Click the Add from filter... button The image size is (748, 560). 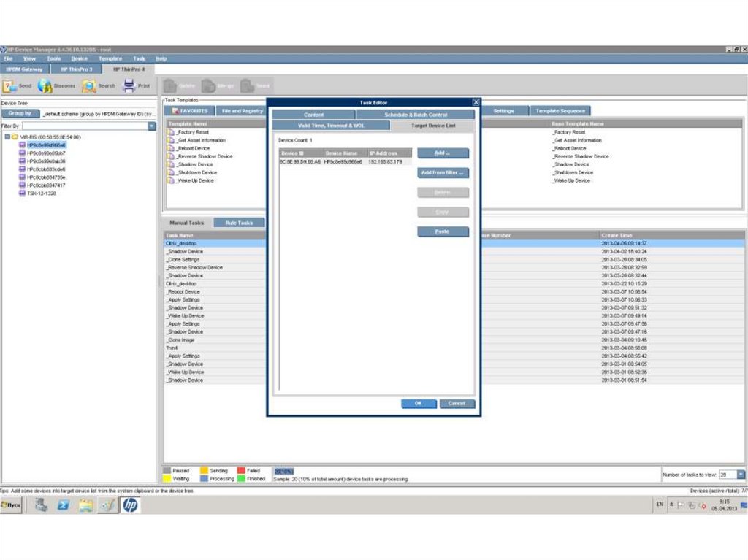point(443,173)
